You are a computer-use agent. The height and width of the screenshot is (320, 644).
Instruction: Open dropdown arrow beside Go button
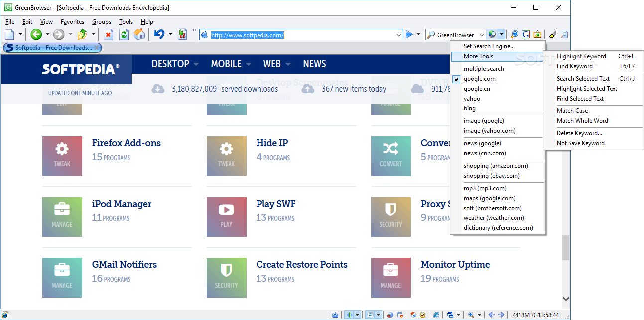418,34
